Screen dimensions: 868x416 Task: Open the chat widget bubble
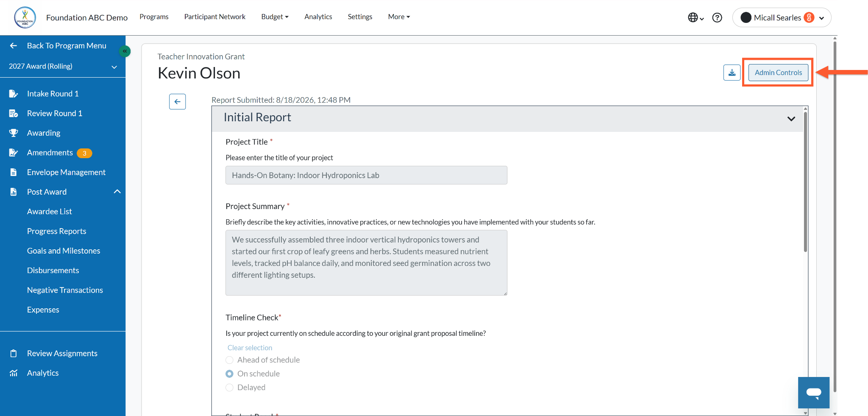pyautogui.click(x=813, y=392)
